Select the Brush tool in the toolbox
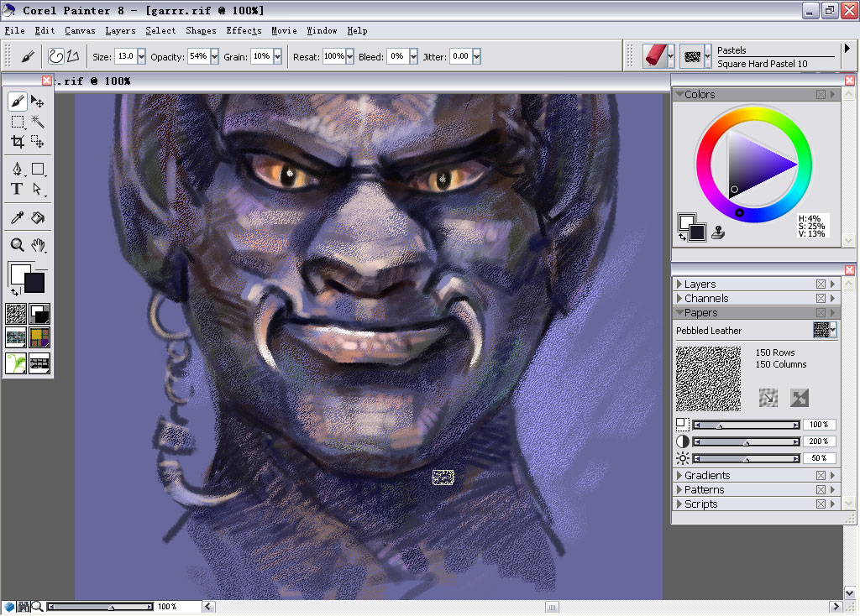Image resolution: width=860 pixels, height=616 pixels. point(17,102)
